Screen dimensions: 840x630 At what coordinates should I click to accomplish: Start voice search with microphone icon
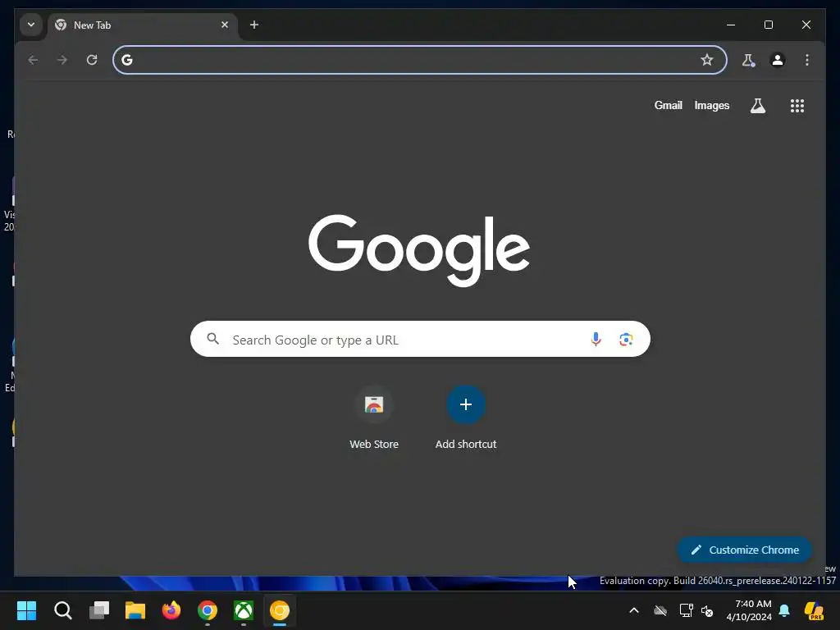click(x=596, y=339)
